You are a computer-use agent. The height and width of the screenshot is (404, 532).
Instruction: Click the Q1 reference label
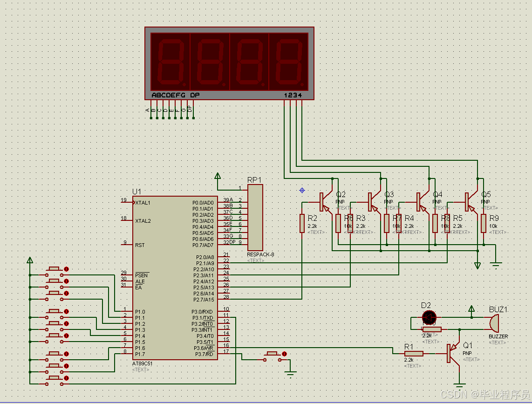coord(468,345)
